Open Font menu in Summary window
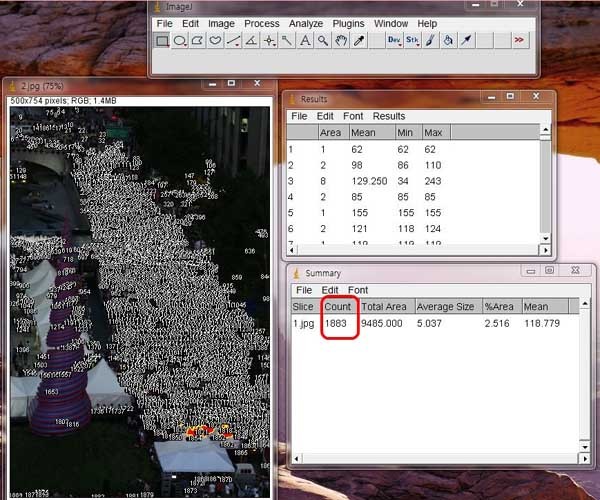The height and width of the screenshot is (500, 600). 358,290
